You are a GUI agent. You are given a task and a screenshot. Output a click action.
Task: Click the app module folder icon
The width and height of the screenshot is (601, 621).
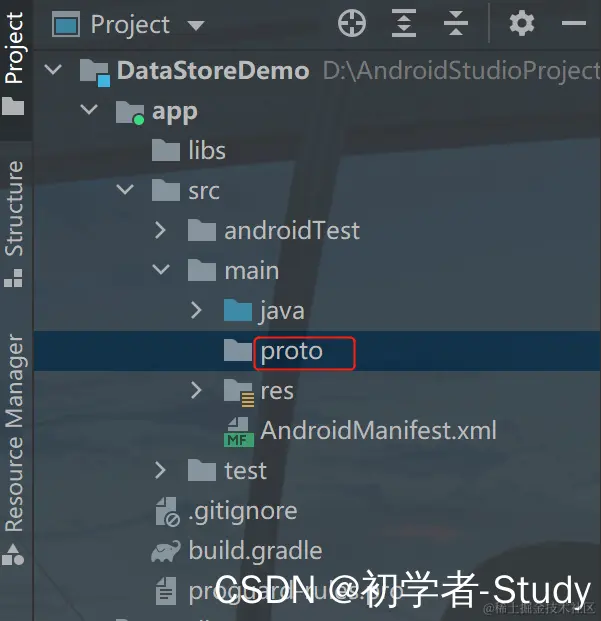[130, 112]
